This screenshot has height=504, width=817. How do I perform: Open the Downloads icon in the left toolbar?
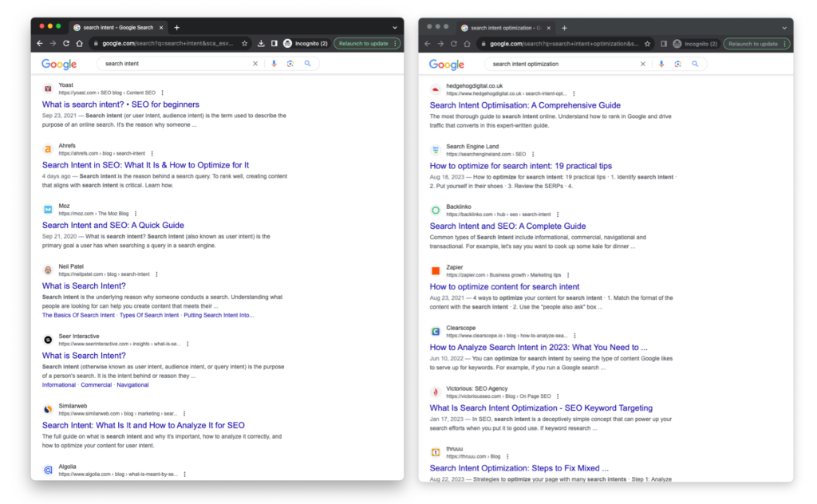click(262, 43)
